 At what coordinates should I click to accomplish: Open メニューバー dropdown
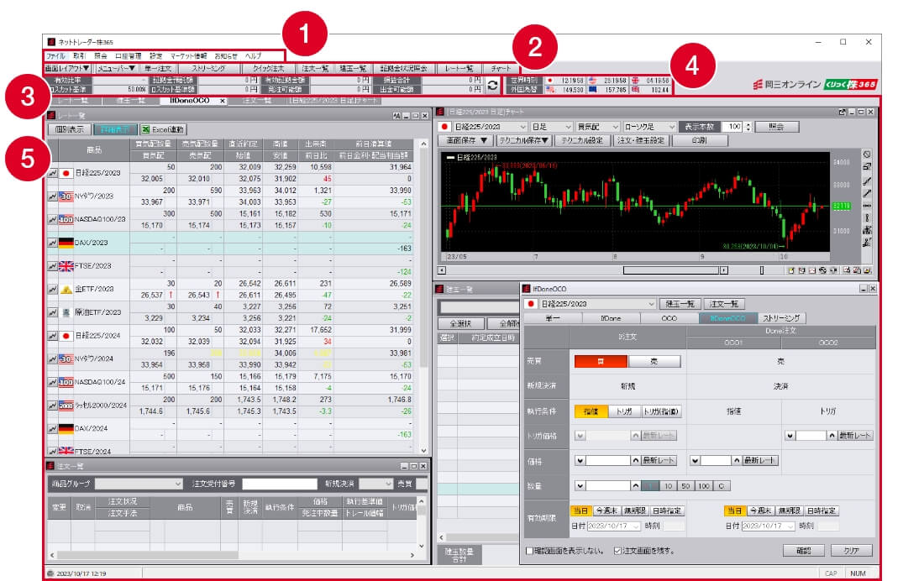pos(116,68)
